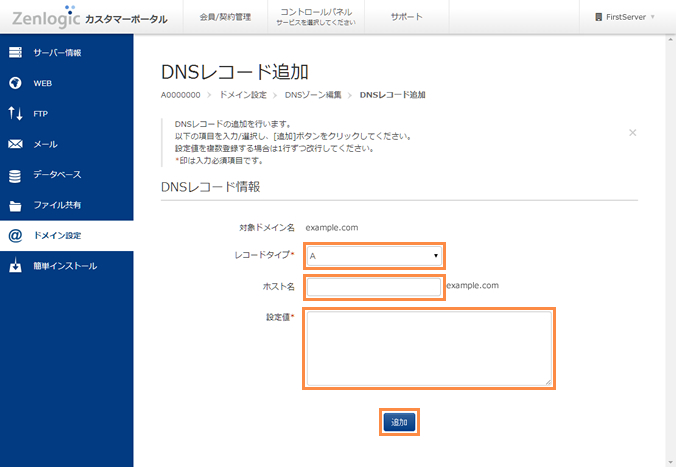The height and width of the screenshot is (467, 676).
Task: Click the easy install download icon
Action: pyautogui.click(x=15, y=267)
